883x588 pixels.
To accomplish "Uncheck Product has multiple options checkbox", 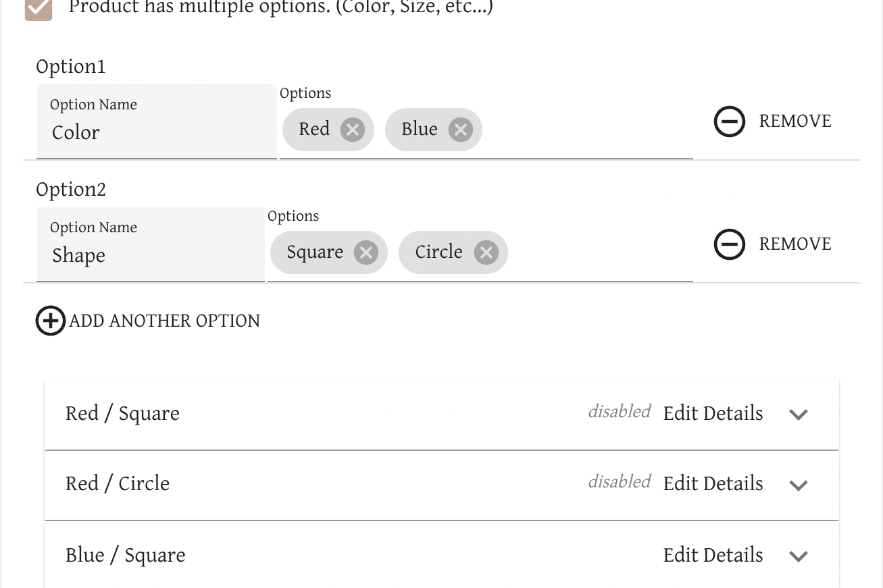I will 39,8.
